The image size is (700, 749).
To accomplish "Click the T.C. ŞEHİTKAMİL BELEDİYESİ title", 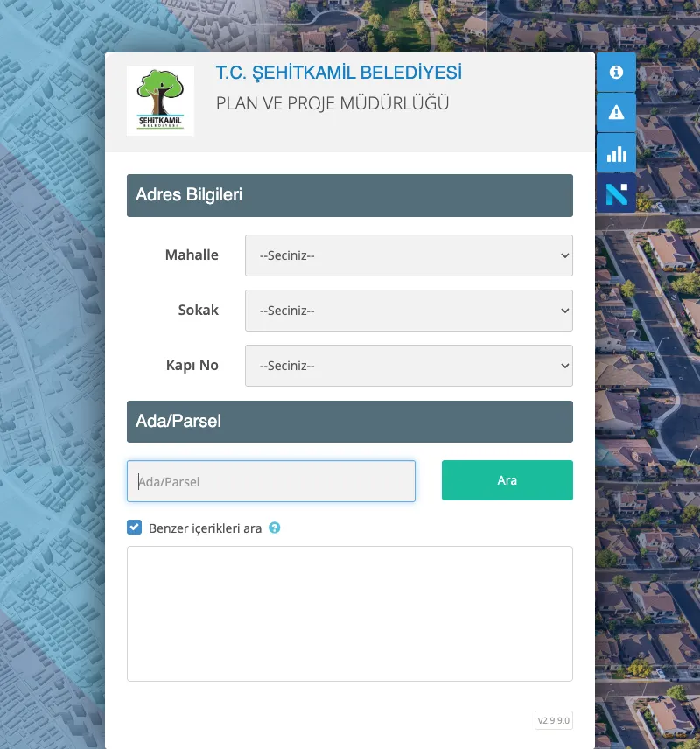I will [339, 73].
